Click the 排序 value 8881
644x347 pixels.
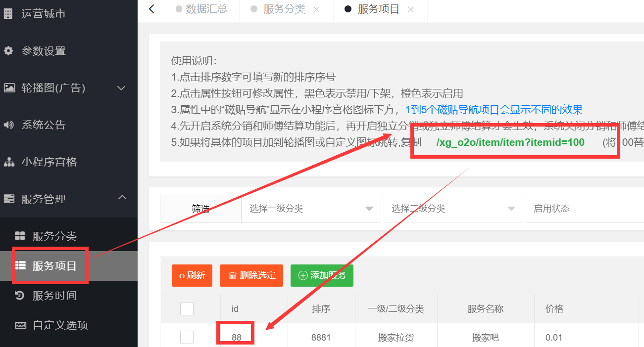point(321,338)
